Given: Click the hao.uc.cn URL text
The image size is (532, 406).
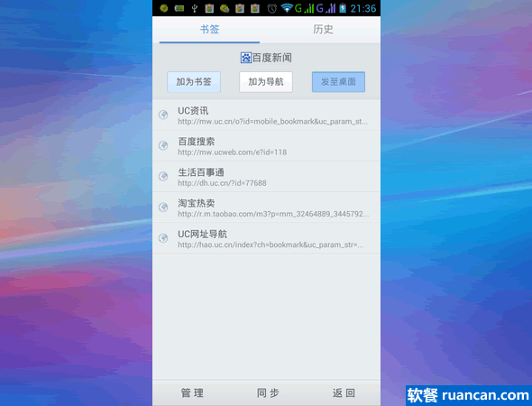Looking at the screenshot, I should (x=271, y=245).
